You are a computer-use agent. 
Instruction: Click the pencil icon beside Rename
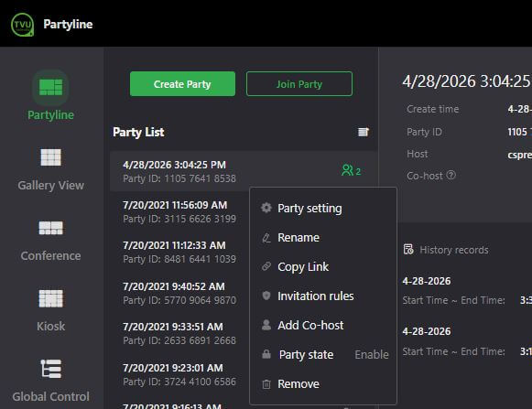pyautogui.click(x=266, y=237)
